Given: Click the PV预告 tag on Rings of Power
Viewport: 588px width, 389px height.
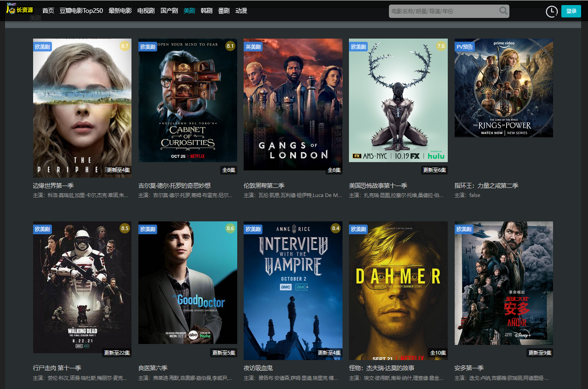Looking at the screenshot, I should [464, 46].
